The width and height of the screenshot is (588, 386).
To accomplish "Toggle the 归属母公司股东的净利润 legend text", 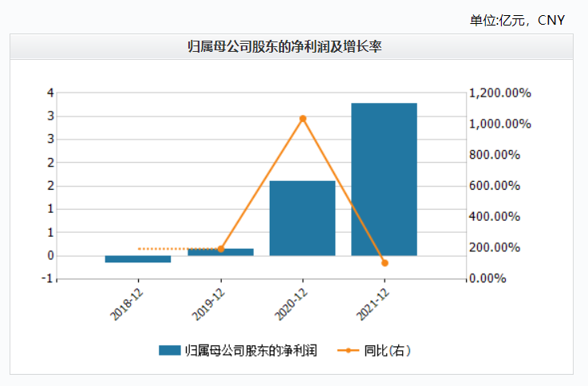I will pos(251,350).
